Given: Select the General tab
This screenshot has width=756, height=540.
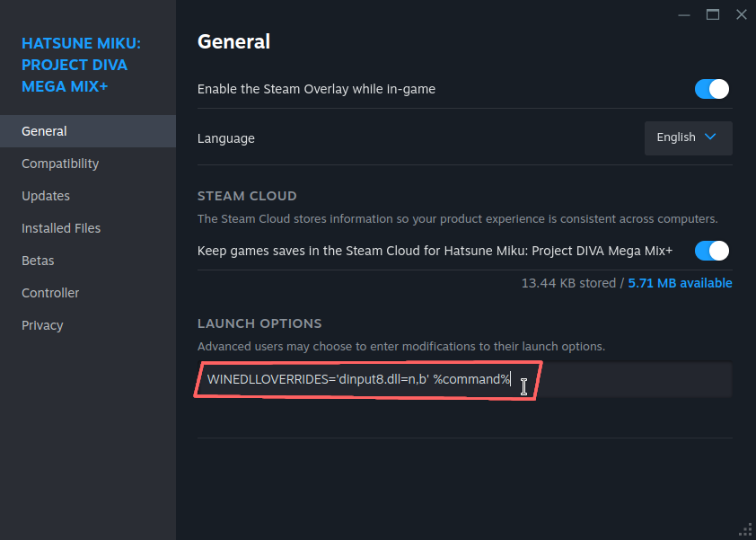Looking at the screenshot, I should 45,131.
